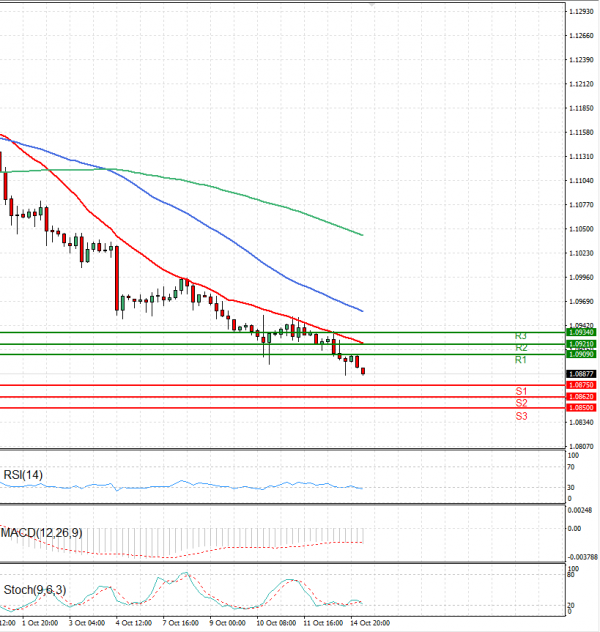Click the 1.11580 price axis value
This screenshot has height=632, width=600.
pos(581,132)
